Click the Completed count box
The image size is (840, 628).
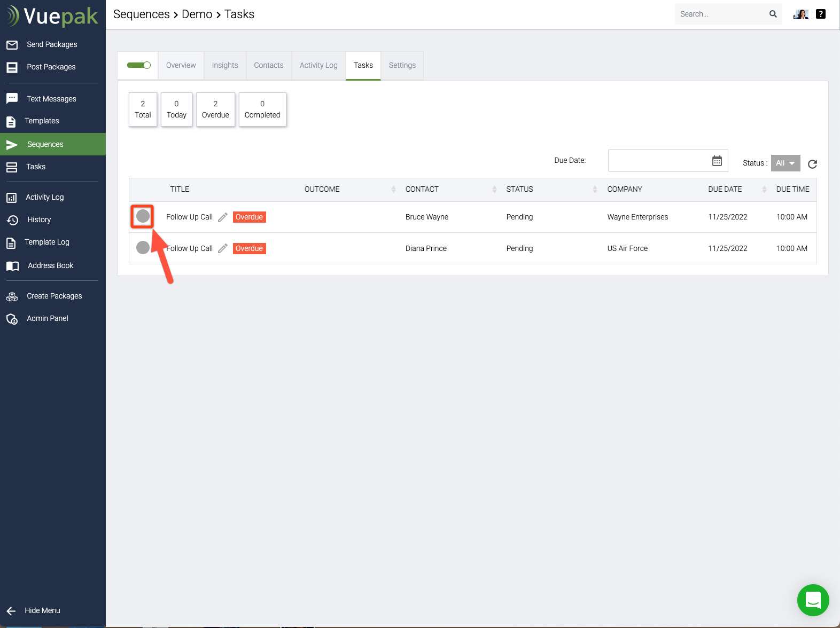tap(262, 109)
